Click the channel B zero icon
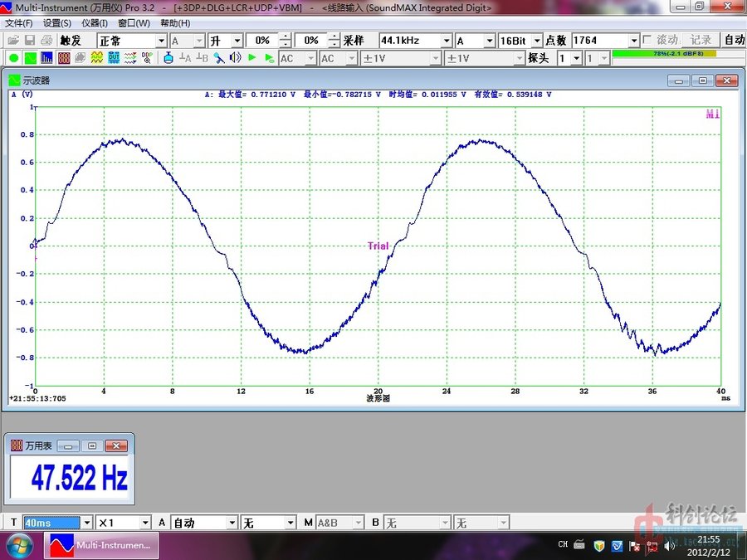 coord(202,58)
